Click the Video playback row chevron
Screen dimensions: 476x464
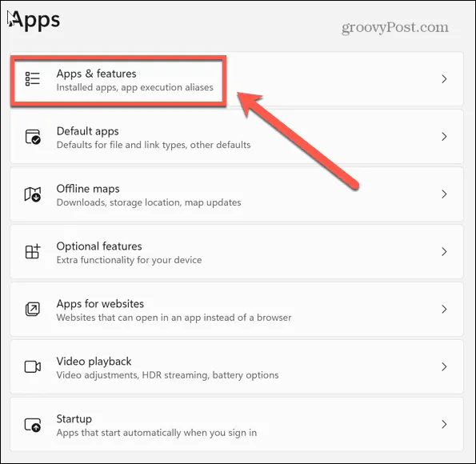[444, 367]
